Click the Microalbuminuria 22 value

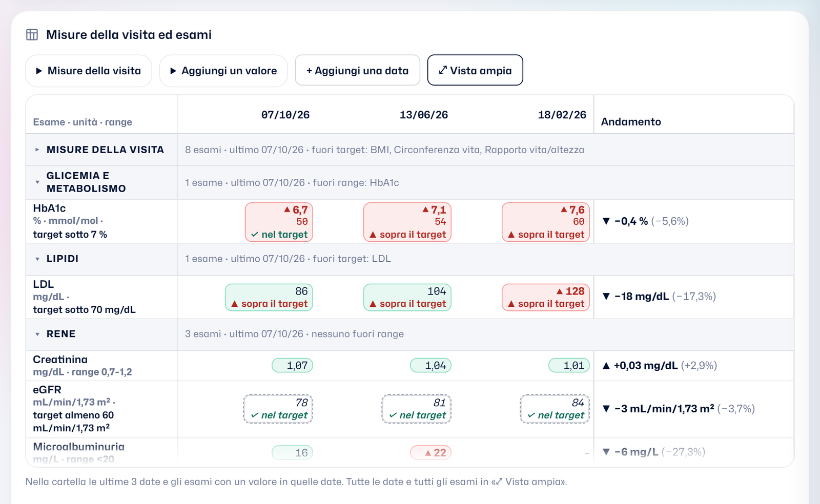[x=430, y=452]
